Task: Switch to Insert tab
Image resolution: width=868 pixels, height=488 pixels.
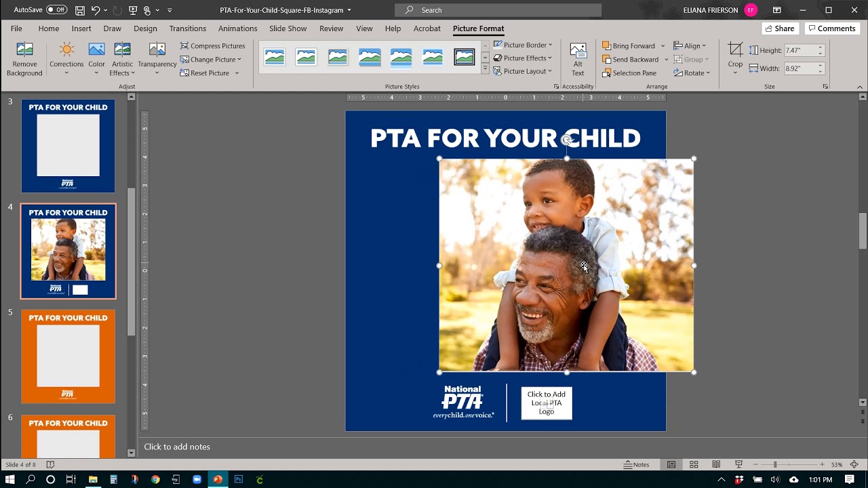Action: (x=81, y=28)
